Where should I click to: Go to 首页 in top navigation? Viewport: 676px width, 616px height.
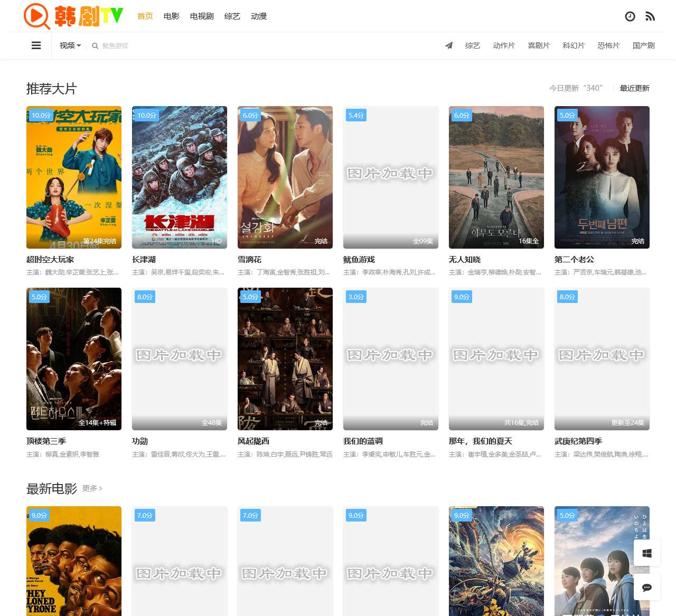145,16
